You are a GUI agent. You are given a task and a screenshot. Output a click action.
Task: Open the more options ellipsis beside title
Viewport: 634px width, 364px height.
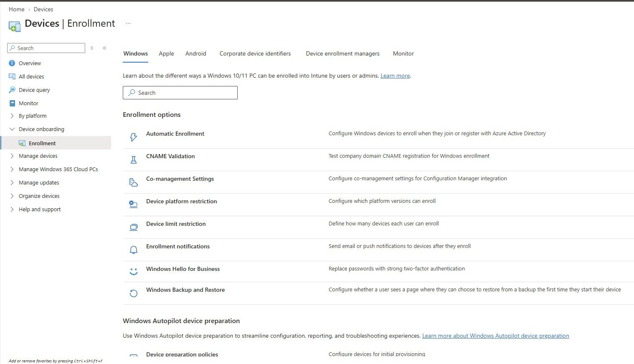point(128,23)
